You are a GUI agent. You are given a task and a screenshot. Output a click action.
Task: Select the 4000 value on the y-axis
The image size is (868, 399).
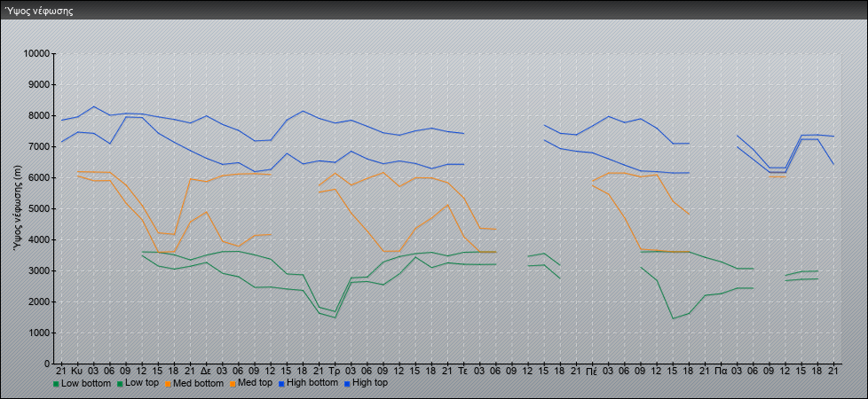click(39, 239)
